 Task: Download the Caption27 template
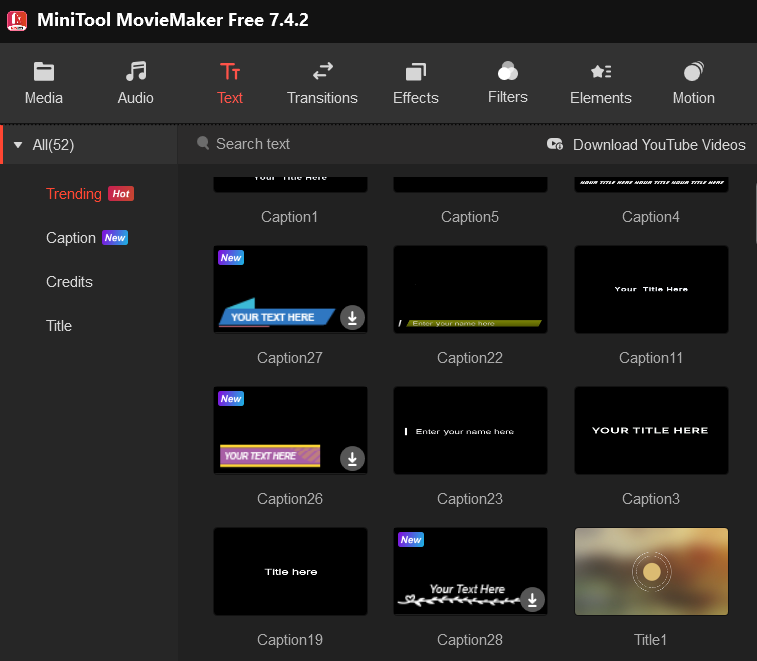point(352,318)
